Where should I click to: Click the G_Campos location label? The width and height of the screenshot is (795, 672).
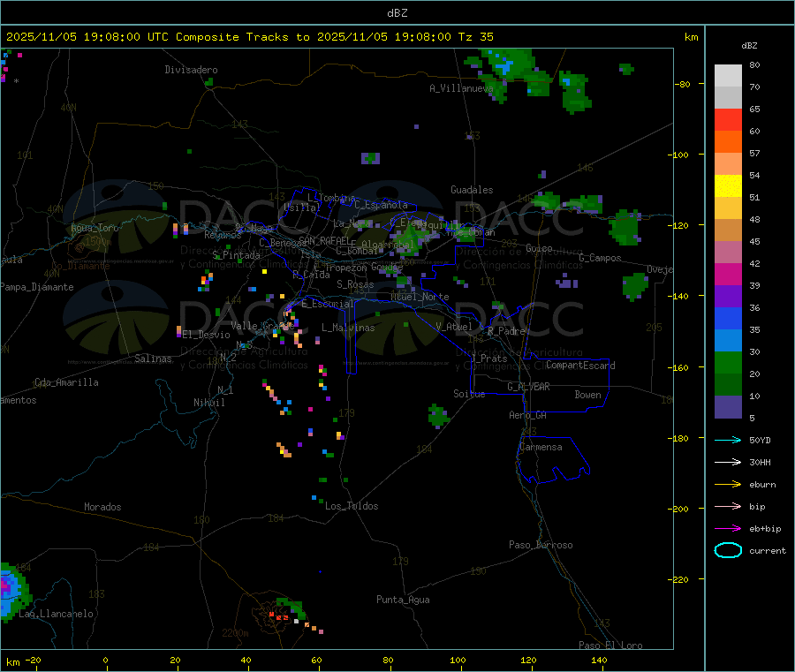point(601,258)
